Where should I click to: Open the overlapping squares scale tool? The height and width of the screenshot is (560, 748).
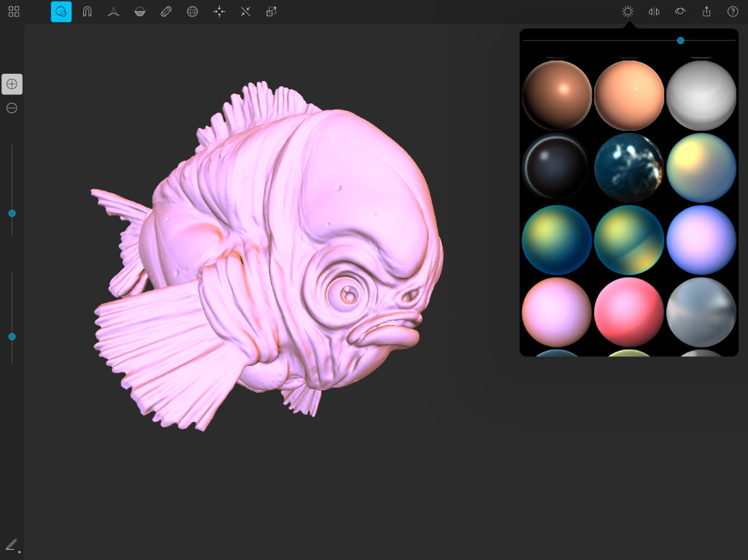click(x=271, y=12)
